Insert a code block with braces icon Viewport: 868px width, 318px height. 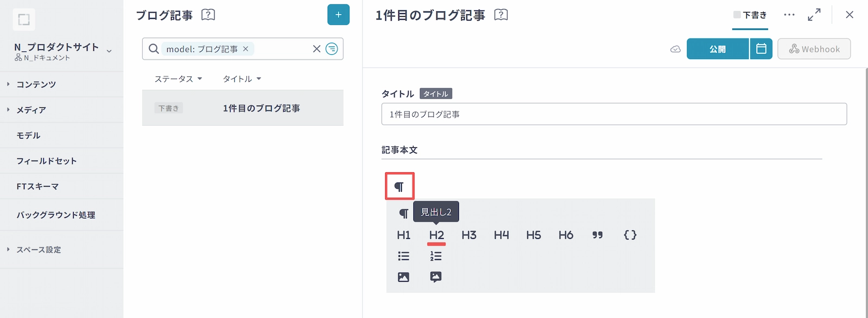point(630,235)
